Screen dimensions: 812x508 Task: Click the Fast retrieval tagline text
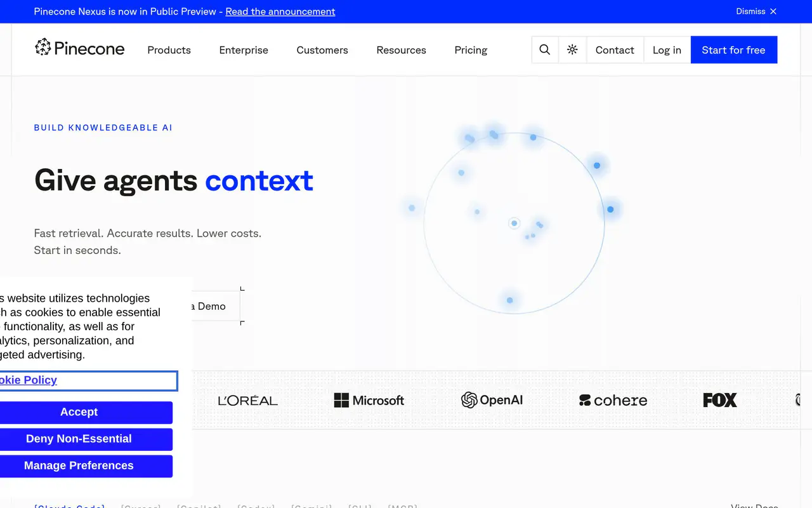148,241
